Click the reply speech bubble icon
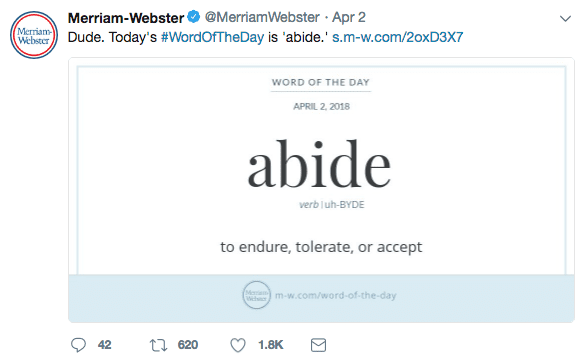The width and height of the screenshot is (583, 362). point(78,345)
